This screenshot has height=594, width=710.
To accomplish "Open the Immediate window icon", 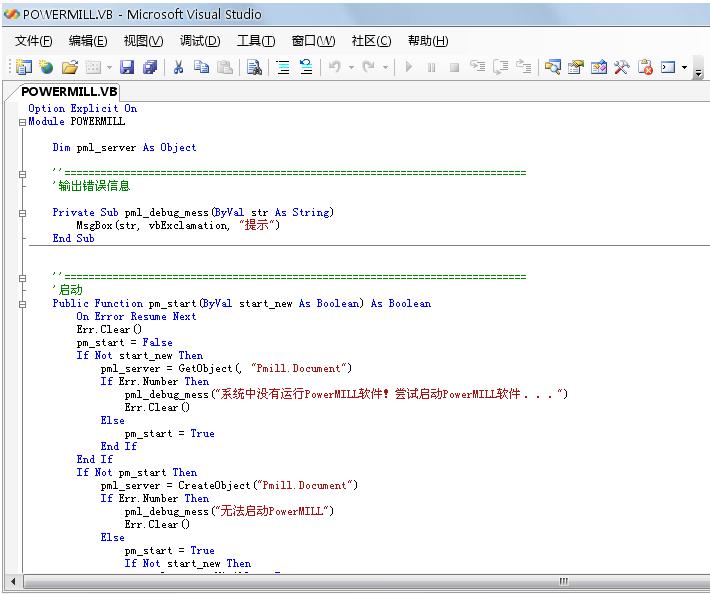I will tap(668, 67).
